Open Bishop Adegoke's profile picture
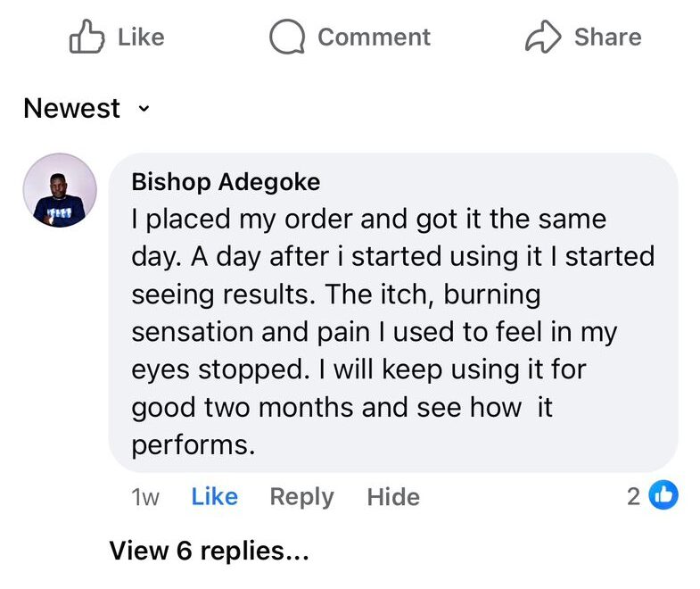Screen dimensions: 700x589 point(60,189)
